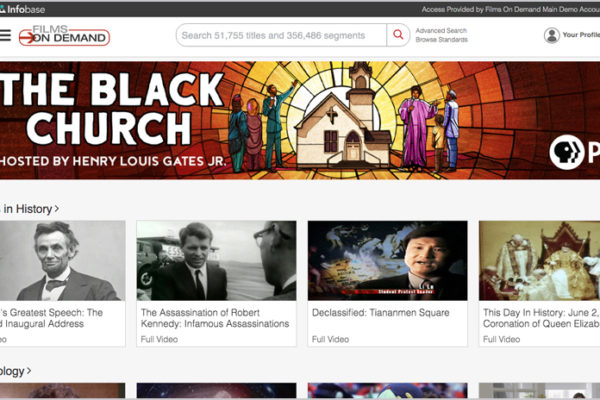This screenshot has width=600, height=400.
Task: Open the Queen Elizabeth coronation thumbnail
Action: pos(540,260)
